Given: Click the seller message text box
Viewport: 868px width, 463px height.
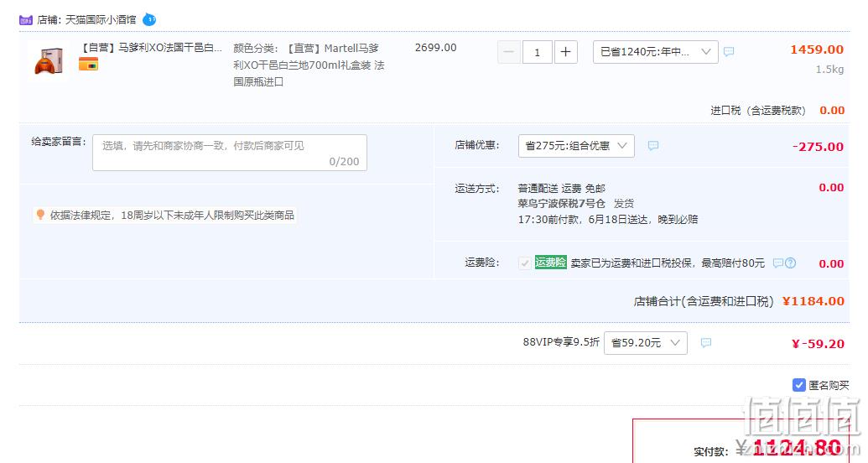Looking at the screenshot, I should tap(230, 153).
